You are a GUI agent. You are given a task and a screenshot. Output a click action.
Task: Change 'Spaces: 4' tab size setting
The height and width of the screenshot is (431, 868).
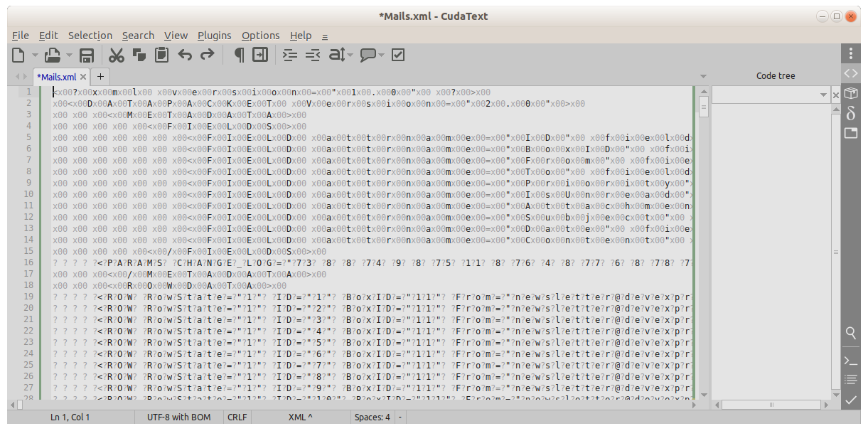373,417
